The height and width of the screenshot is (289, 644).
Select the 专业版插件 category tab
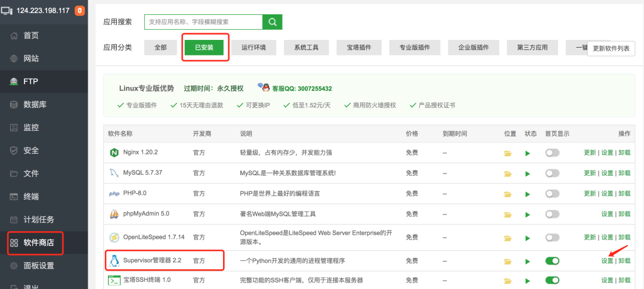point(415,47)
